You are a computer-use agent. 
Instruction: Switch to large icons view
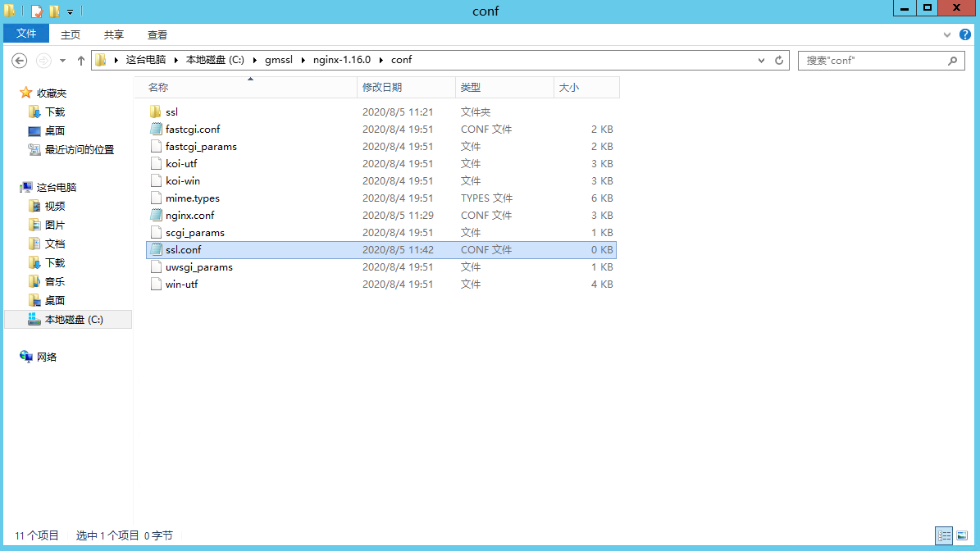(x=962, y=535)
